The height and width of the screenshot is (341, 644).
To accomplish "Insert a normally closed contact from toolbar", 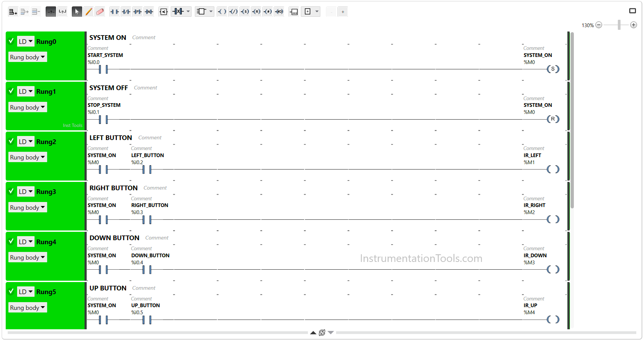I will coord(126,12).
